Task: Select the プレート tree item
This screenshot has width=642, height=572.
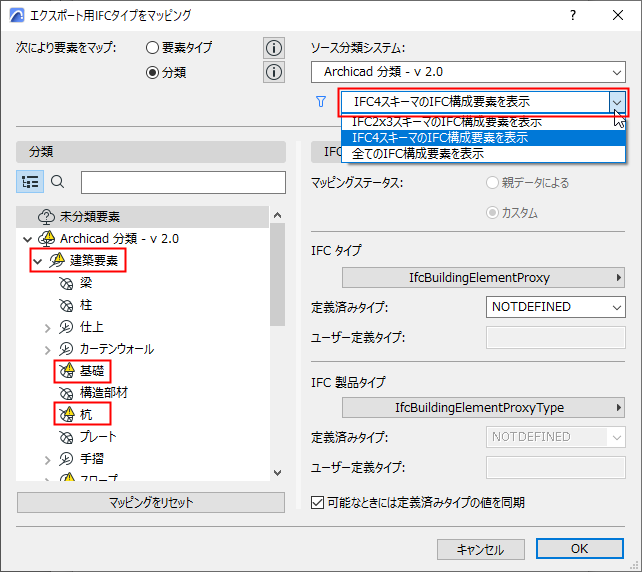Action: (98, 437)
